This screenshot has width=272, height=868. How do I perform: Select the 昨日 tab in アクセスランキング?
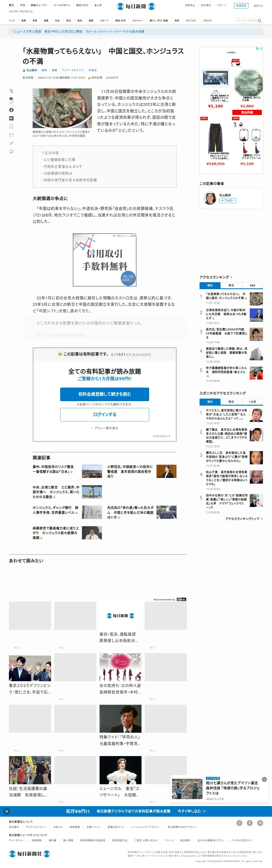coord(231,285)
